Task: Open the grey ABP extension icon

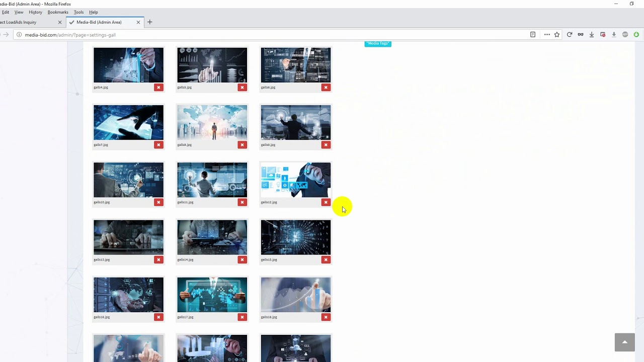Action: [625, 35]
